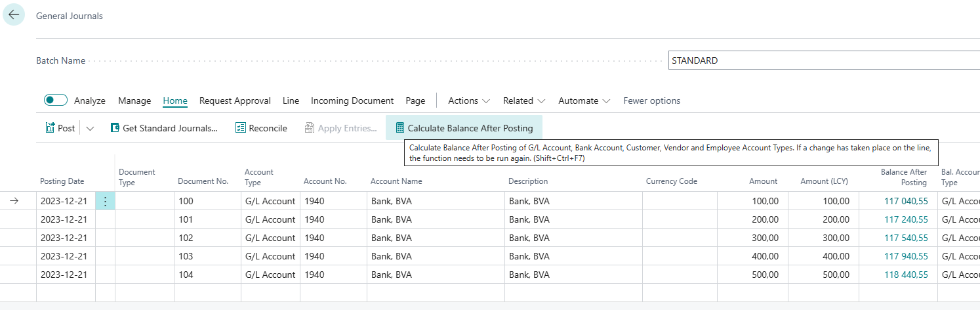This screenshot has width=980, height=310.
Task: Click the Post journal icon
Action: click(50, 128)
